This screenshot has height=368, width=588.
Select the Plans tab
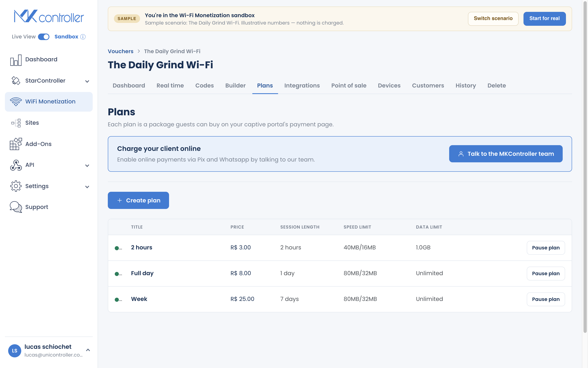[x=265, y=86]
